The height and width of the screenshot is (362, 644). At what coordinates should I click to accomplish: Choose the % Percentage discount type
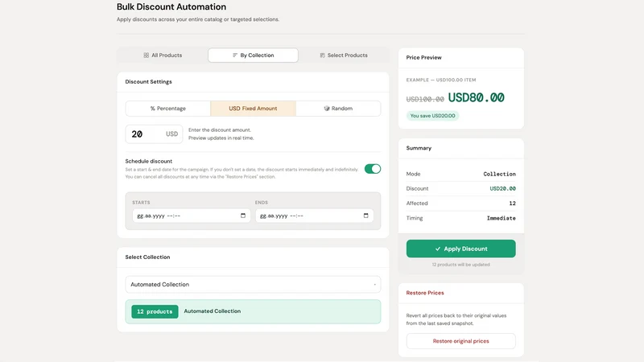tap(168, 109)
